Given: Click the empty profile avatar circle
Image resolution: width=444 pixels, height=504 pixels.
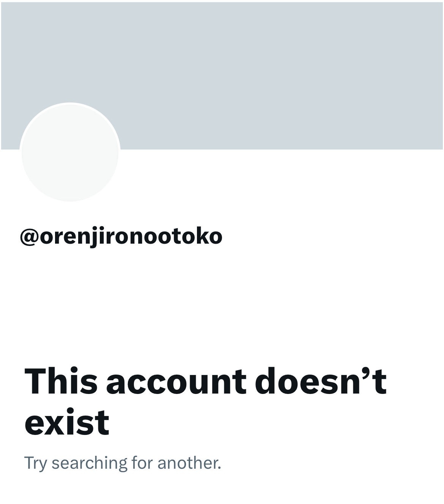Looking at the screenshot, I should 70,153.
